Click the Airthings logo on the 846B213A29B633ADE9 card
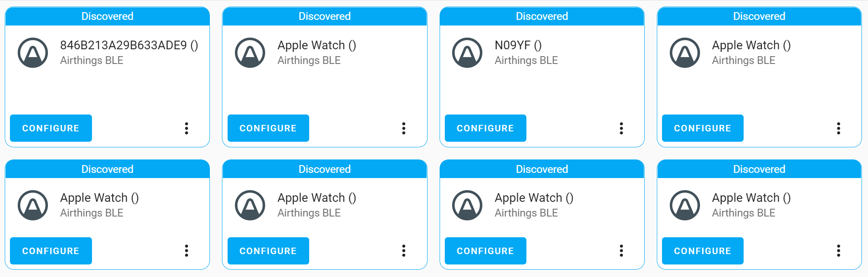Image resolution: width=868 pixels, height=277 pixels. tap(32, 52)
